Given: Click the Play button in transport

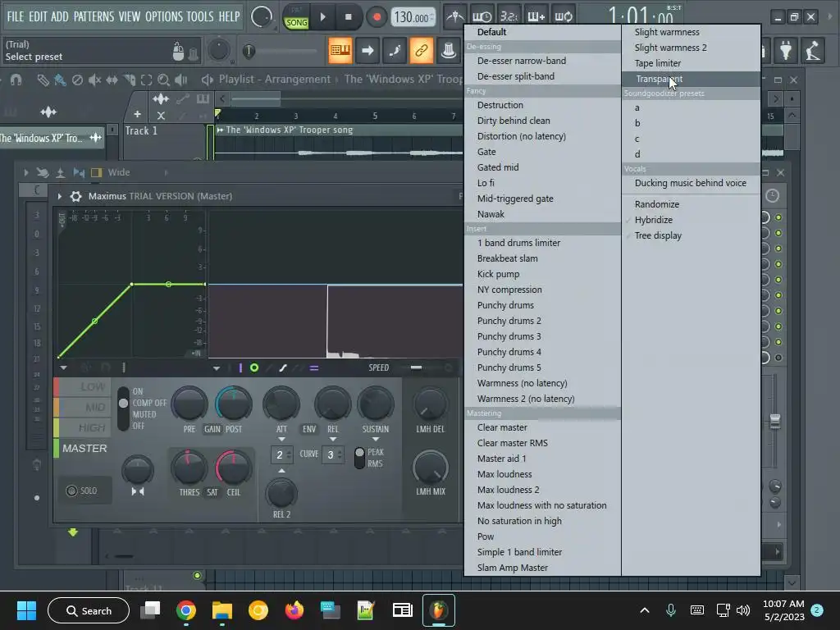Looking at the screenshot, I should [322, 17].
